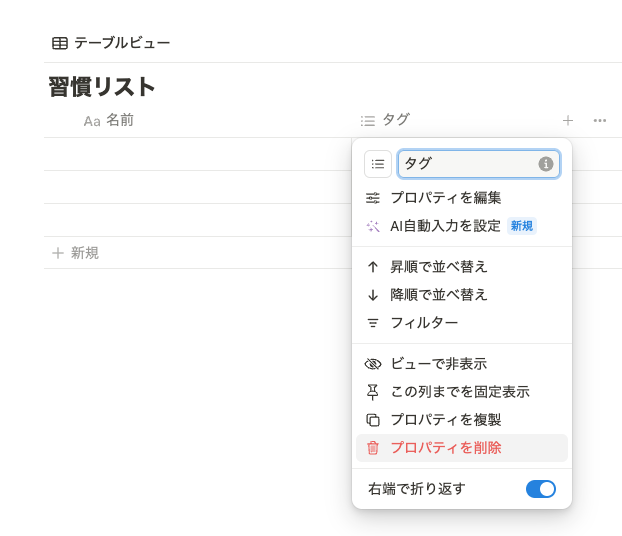Click the info icon in the name field
The image size is (622, 536).
pyautogui.click(x=546, y=164)
